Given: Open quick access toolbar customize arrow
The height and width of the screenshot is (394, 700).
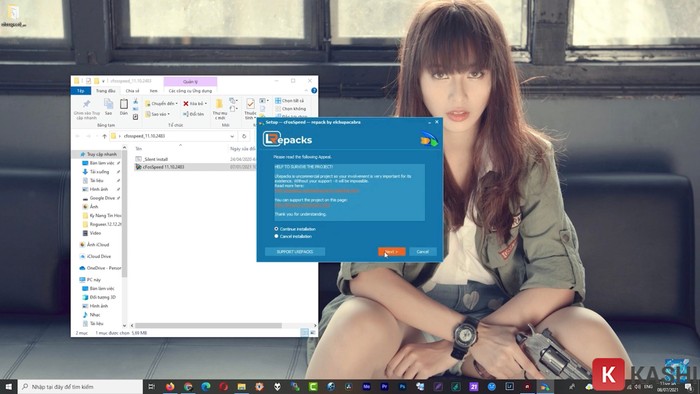Looking at the screenshot, I should click(x=104, y=81).
